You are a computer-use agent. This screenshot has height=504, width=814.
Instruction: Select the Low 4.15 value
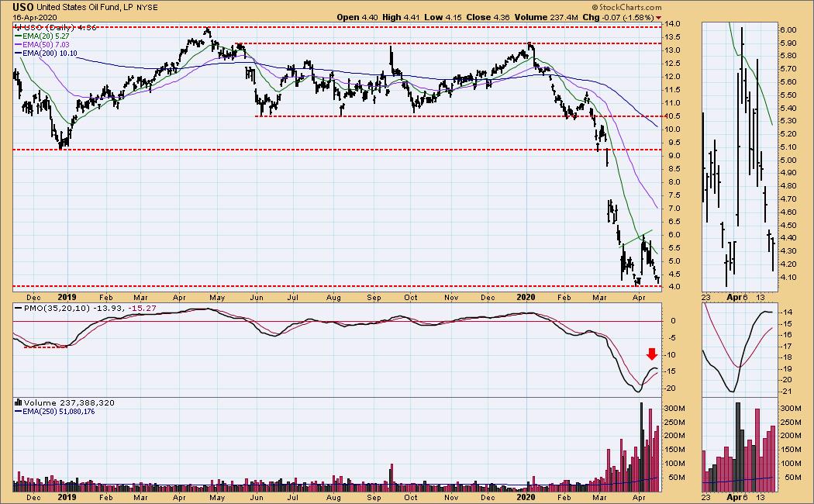tap(443, 17)
